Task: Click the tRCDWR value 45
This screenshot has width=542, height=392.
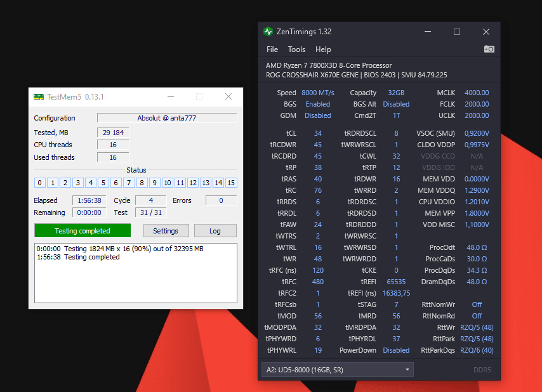Action: pyautogui.click(x=318, y=145)
